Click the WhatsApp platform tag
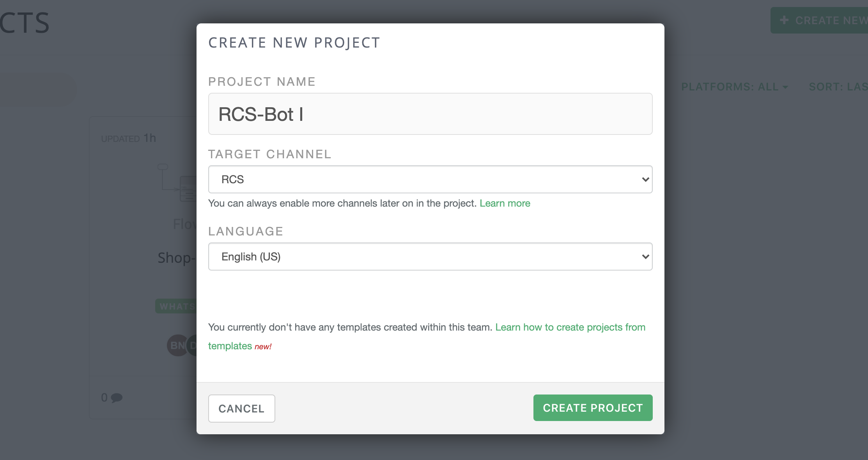 point(177,306)
